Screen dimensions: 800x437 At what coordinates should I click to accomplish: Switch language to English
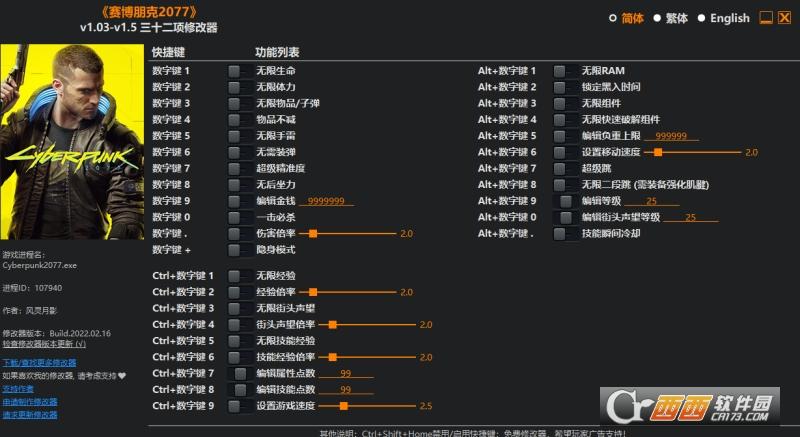702,18
